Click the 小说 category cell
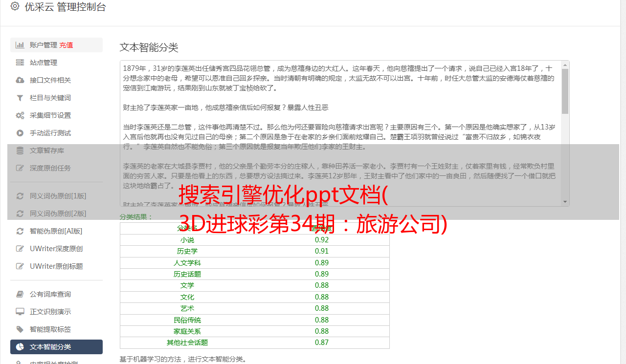 tap(187, 240)
